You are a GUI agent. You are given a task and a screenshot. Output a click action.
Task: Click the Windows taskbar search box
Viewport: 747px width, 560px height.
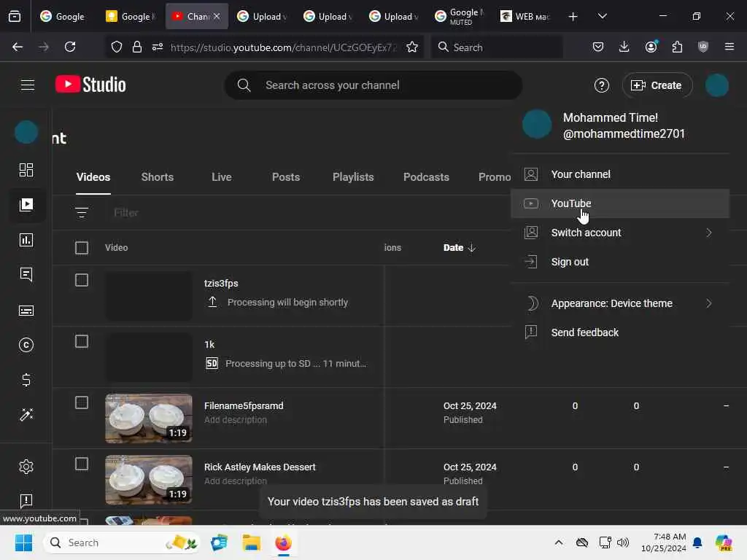pos(122,542)
